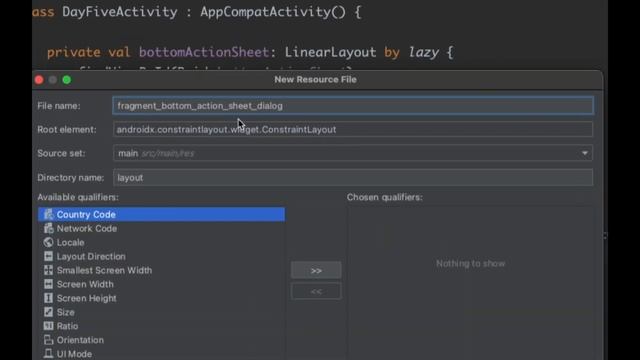The height and width of the screenshot is (360, 640).
Task: Click AppCompatActivity() in the editor
Action: coord(273,12)
